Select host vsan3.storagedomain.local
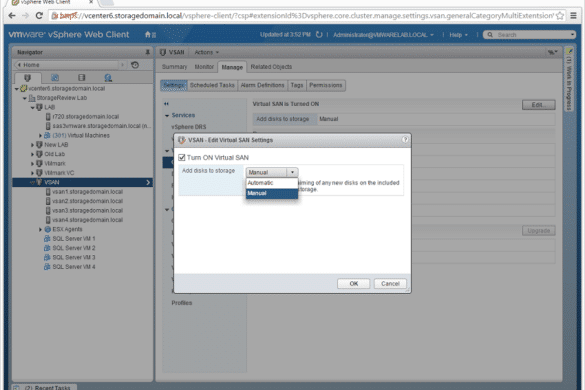This screenshot has width=585, height=390. tap(87, 210)
